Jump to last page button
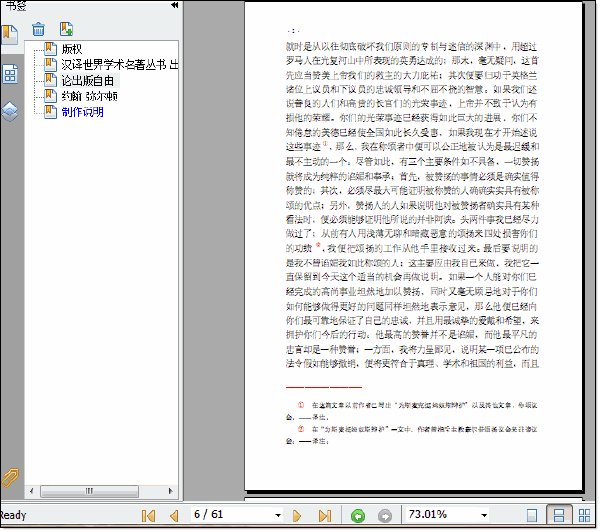 coord(324,516)
